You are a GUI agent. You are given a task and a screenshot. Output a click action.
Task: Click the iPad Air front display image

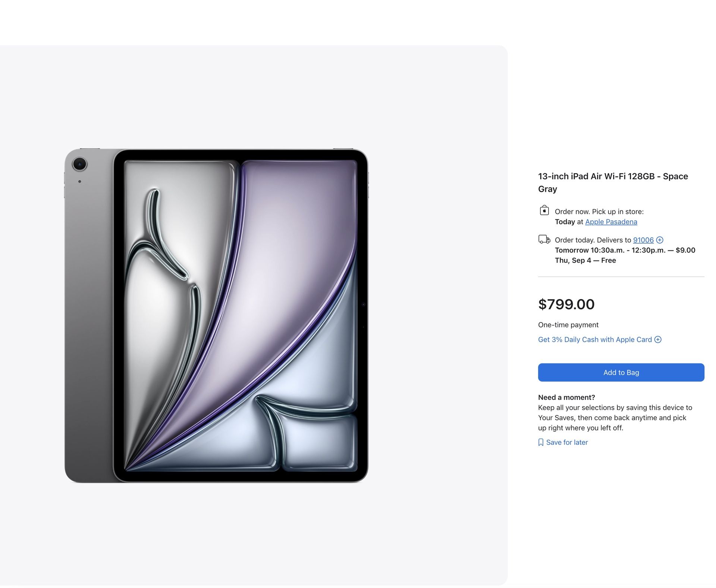241,316
